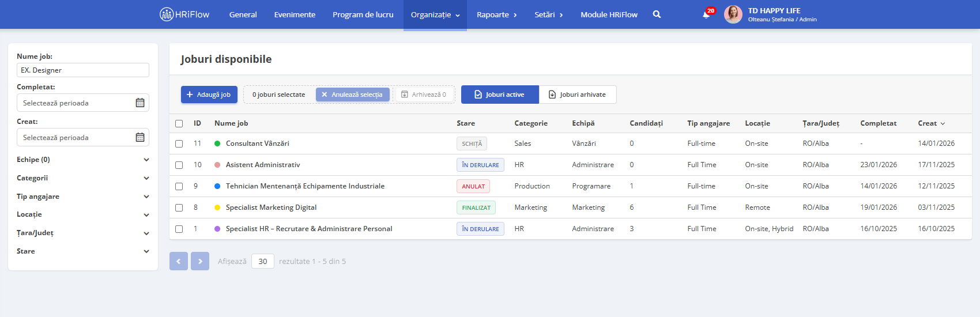Image resolution: width=980 pixels, height=317 pixels.
Task: Switch to Joburi active tab
Action: [x=500, y=95]
